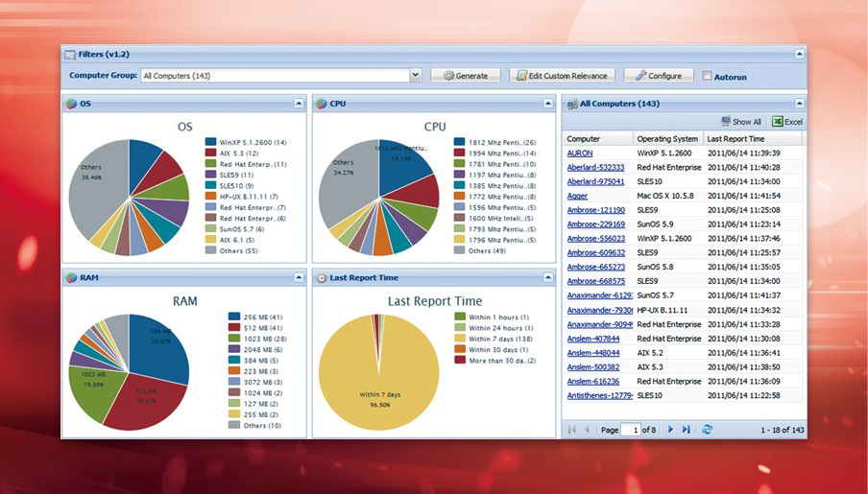Sort by the Operating System column header
The height and width of the screenshot is (494, 868).
coord(668,139)
